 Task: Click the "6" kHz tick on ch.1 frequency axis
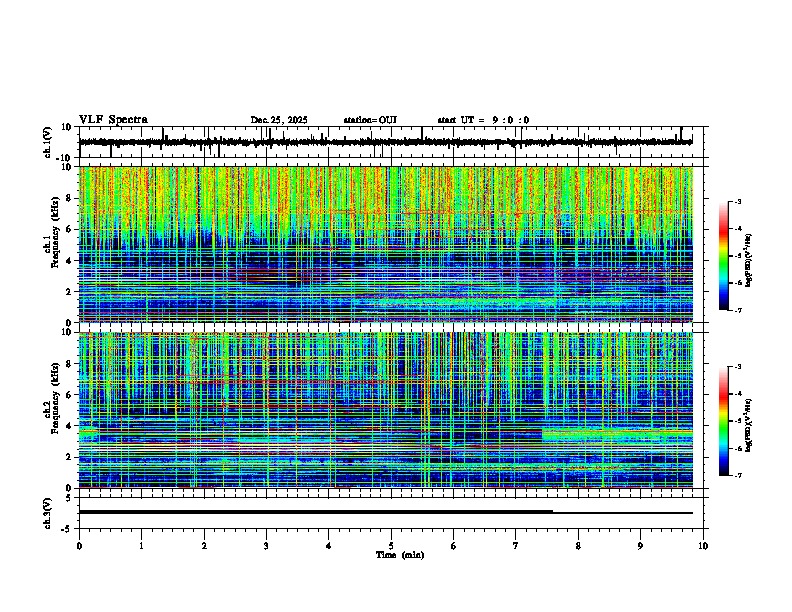coord(69,229)
